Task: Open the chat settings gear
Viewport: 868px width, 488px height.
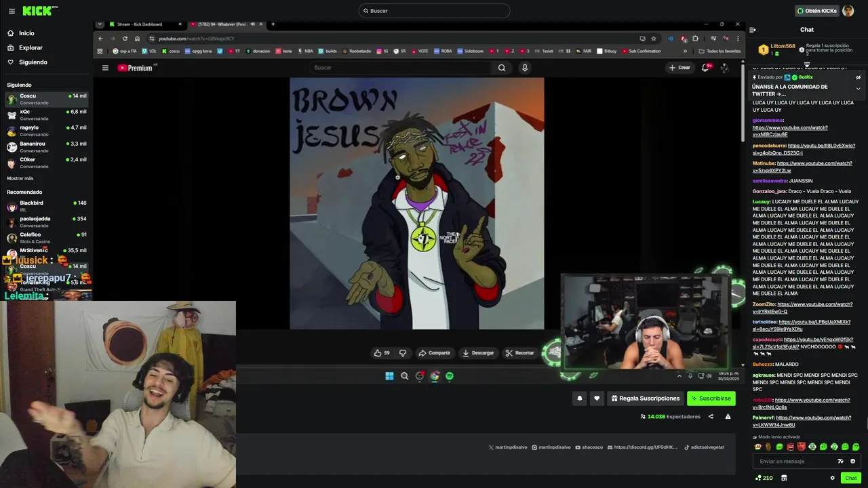Action: tap(833, 478)
